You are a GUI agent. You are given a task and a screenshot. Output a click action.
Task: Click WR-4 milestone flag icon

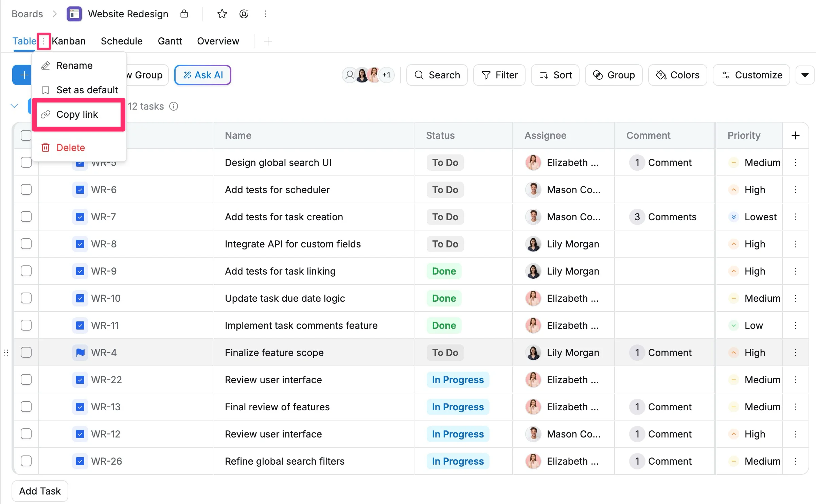80,353
